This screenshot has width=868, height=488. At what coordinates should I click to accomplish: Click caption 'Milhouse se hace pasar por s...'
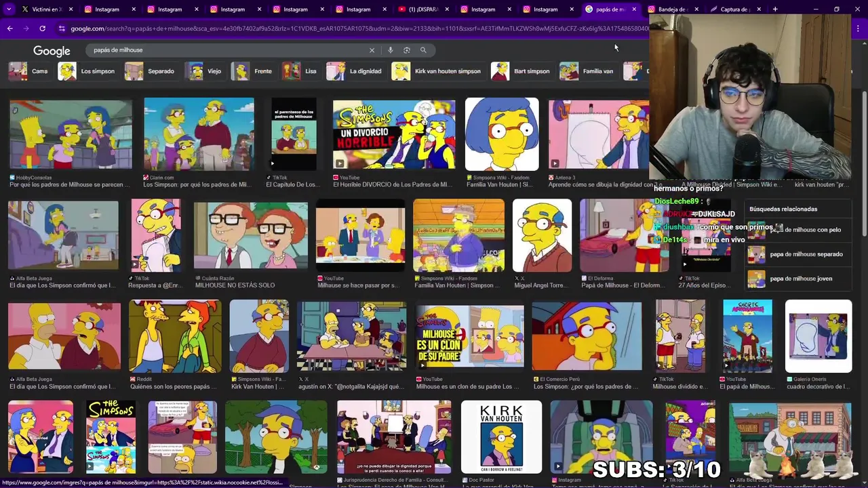[357, 285]
